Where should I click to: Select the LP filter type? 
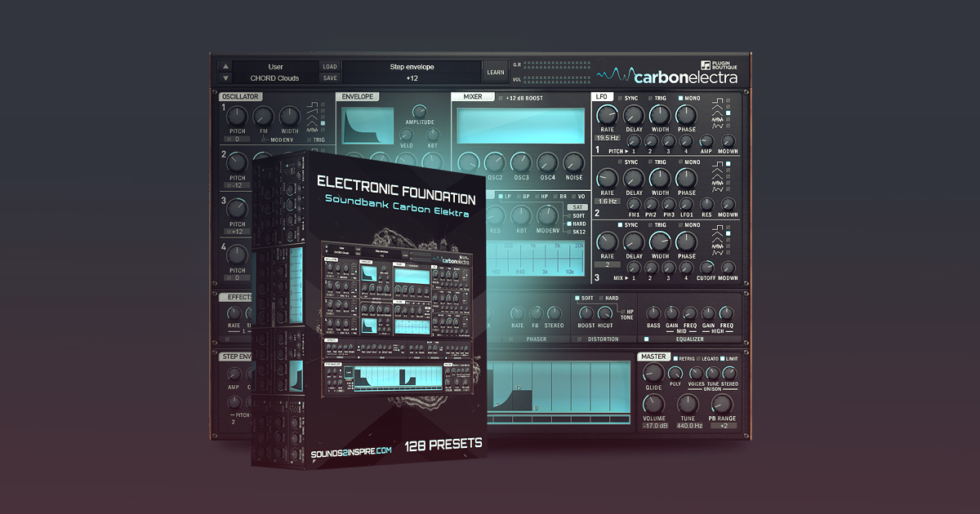pos(499,197)
